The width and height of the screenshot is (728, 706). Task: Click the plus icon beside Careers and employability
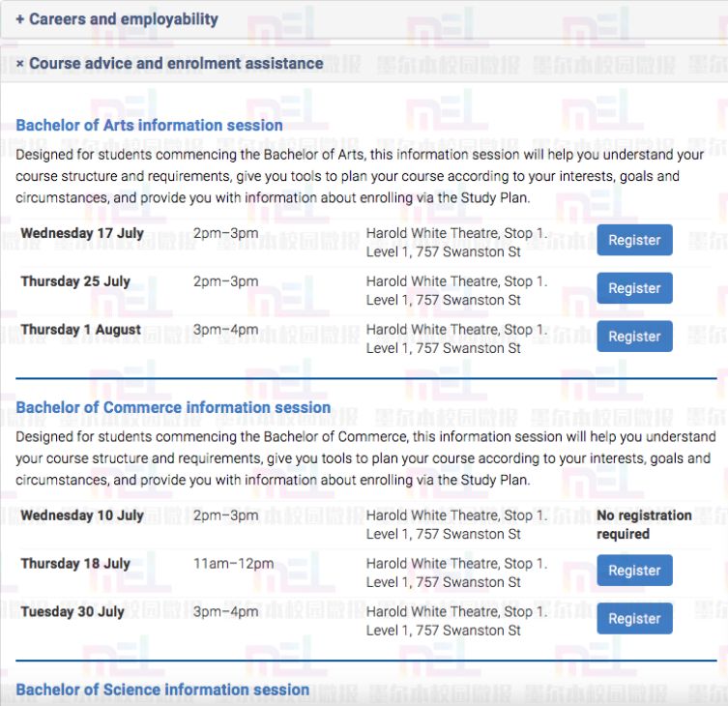pos(20,19)
